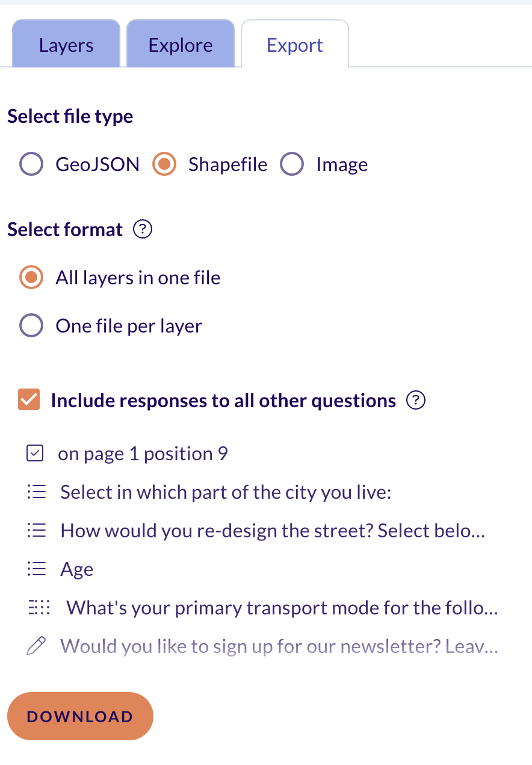Viewport: 532px width, 765px height.
Task: Choose All layers in one file
Action: tap(31, 278)
